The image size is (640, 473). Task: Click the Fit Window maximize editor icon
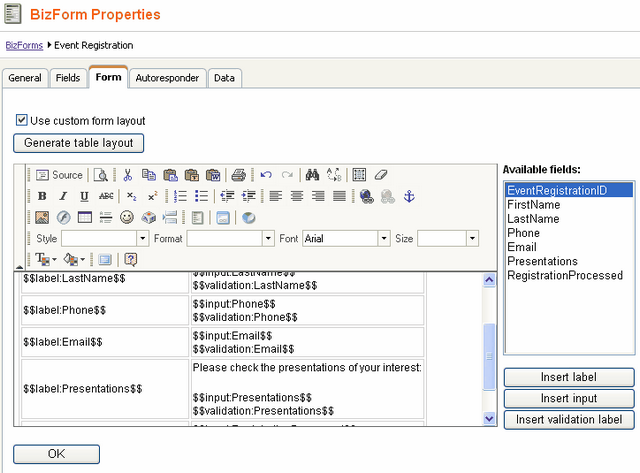[105, 259]
